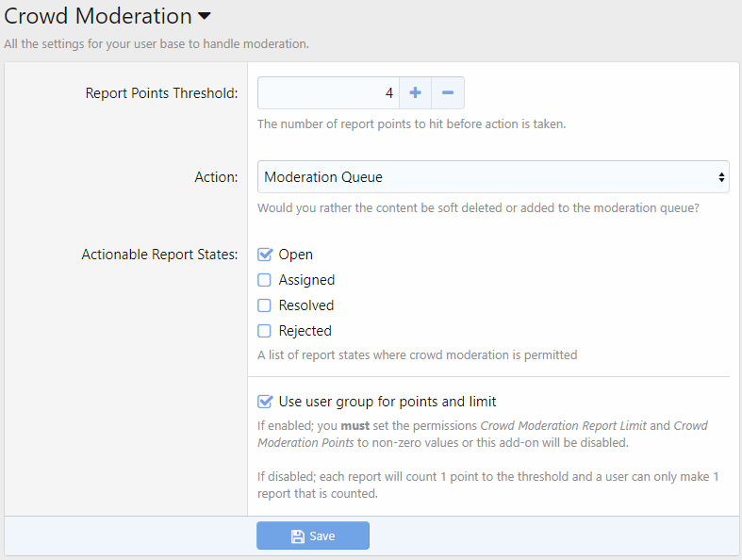
Task: Toggle 'Use user group for points' checkbox
Action: coord(265,402)
